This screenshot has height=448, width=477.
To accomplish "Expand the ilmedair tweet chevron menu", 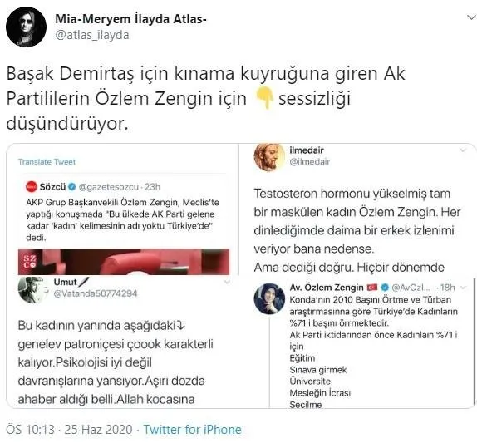I will 463,150.
